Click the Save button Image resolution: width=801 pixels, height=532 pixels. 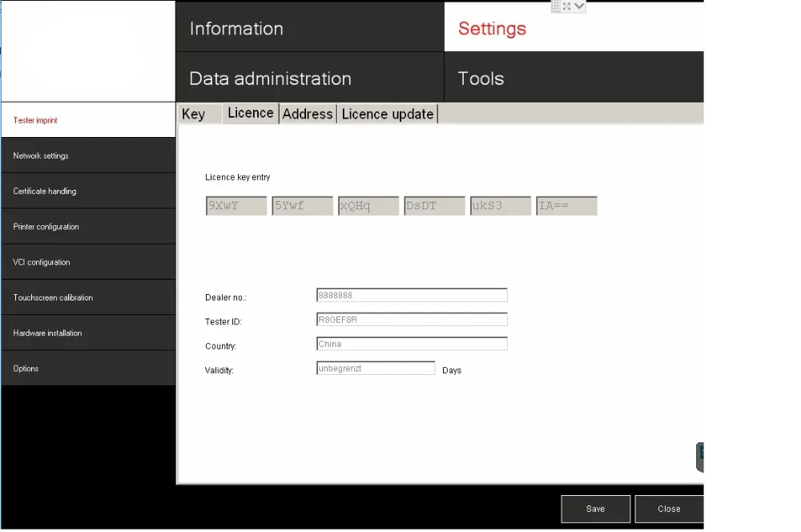point(596,509)
